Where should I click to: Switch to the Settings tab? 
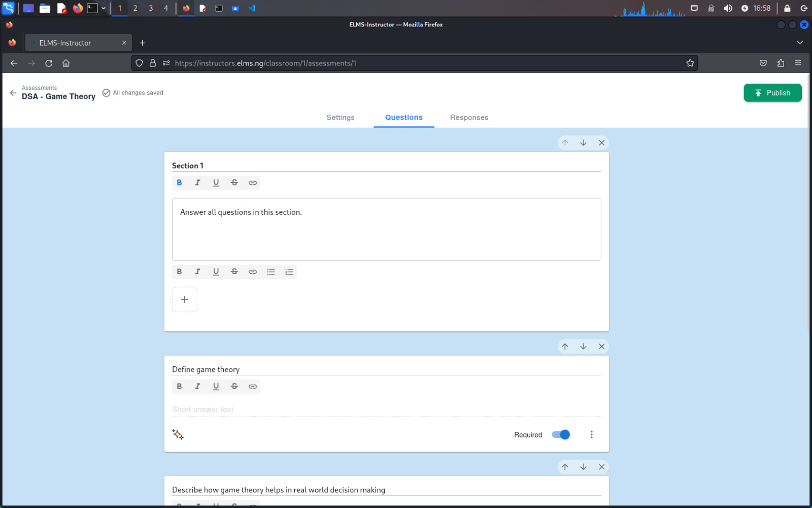point(340,117)
